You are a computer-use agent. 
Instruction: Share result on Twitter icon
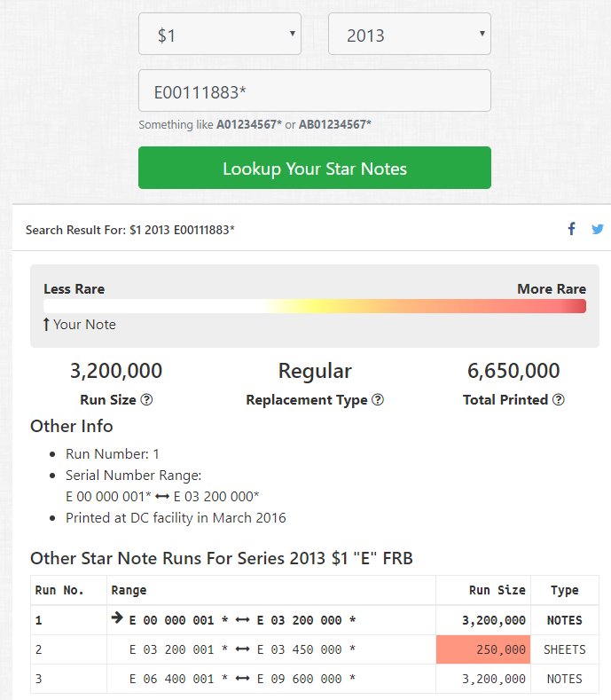click(597, 230)
